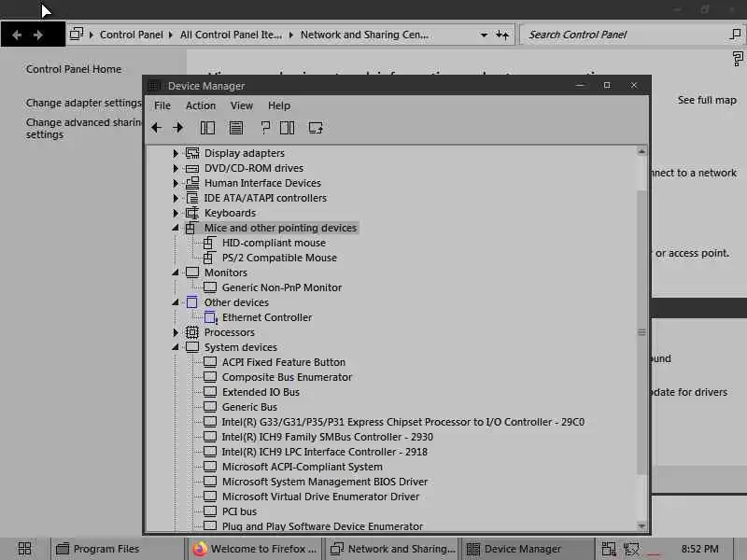Click the Forward arrow in Device Manager toolbar
Image resolution: width=747 pixels, height=560 pixels.
178,128
